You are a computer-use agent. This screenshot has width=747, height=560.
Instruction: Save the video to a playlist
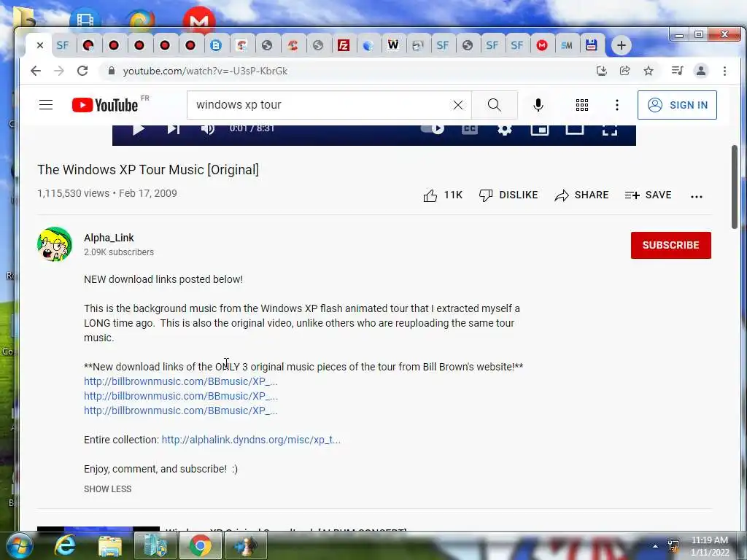648,195
